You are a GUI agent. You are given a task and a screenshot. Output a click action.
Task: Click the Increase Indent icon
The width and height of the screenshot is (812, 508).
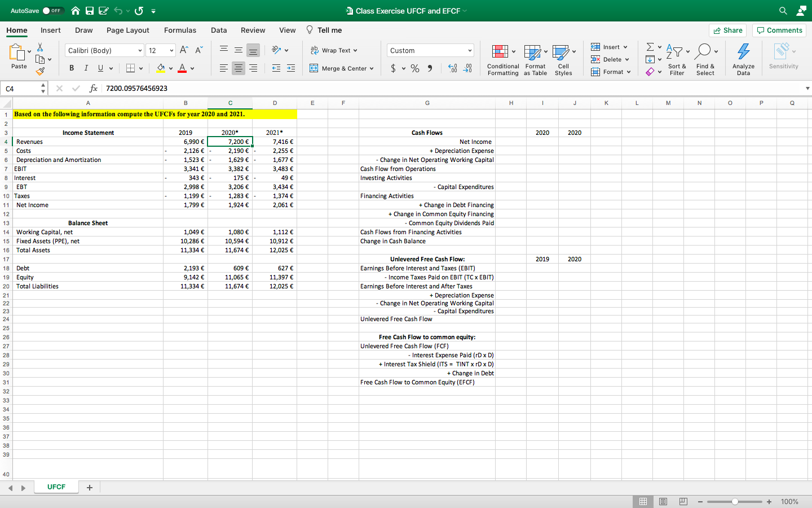tap(291, 68)
